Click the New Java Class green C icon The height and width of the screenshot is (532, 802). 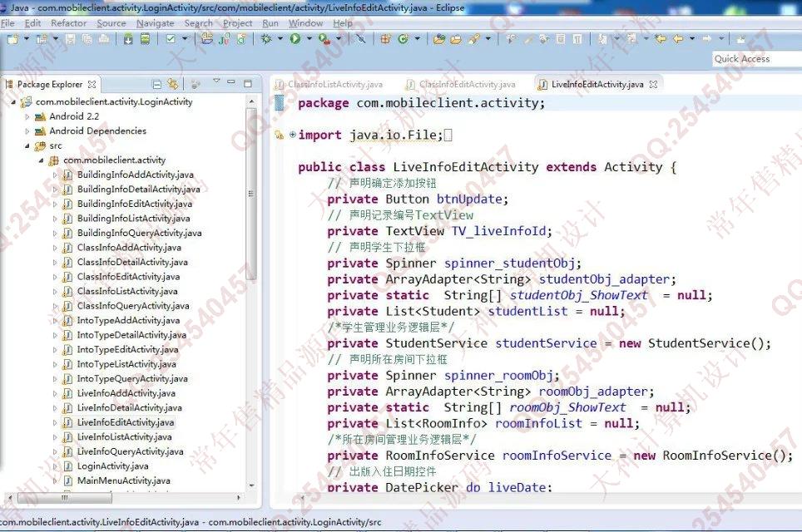coord(403,39)
